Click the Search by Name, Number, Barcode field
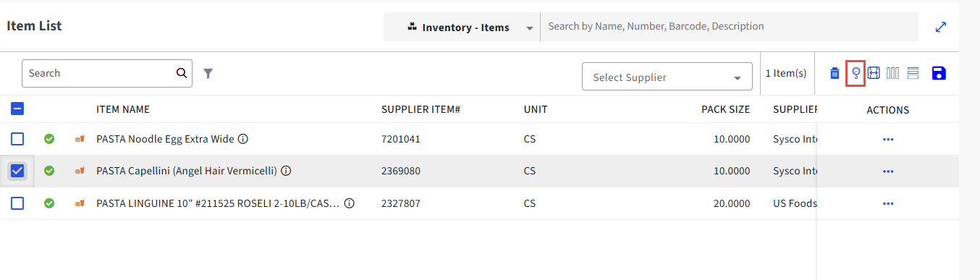 [730, 27]
